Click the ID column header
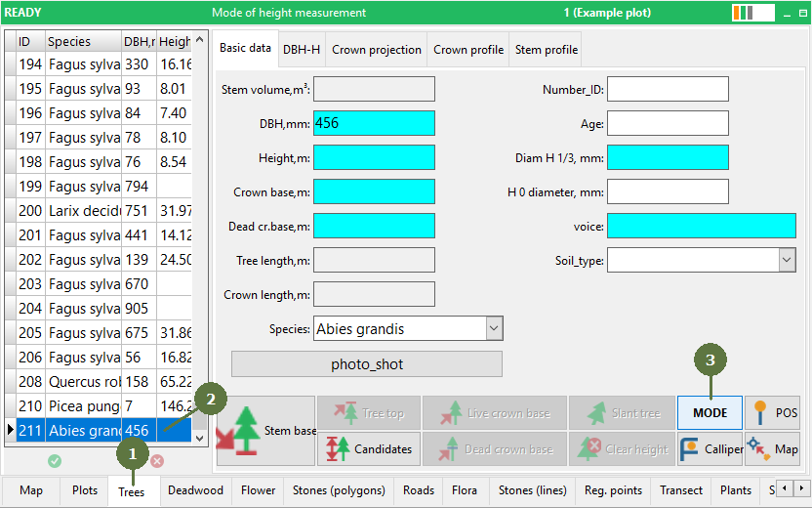The height and width of the screenshot is (508, 812). [30, 41]
